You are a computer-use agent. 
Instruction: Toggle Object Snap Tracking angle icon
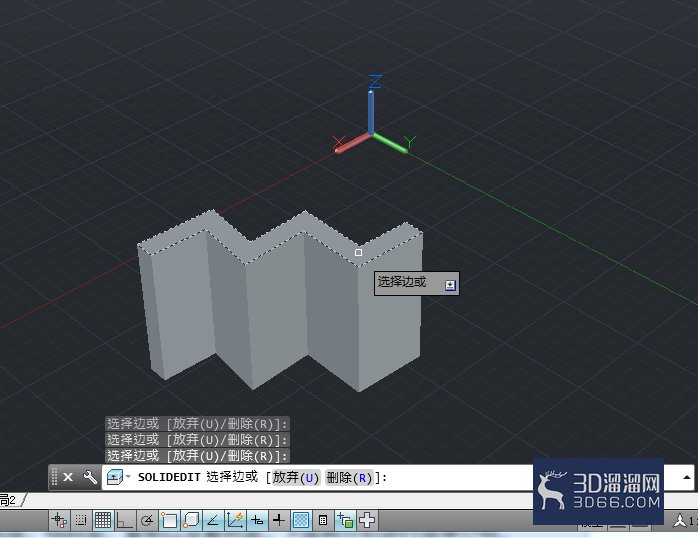[213, 520]
